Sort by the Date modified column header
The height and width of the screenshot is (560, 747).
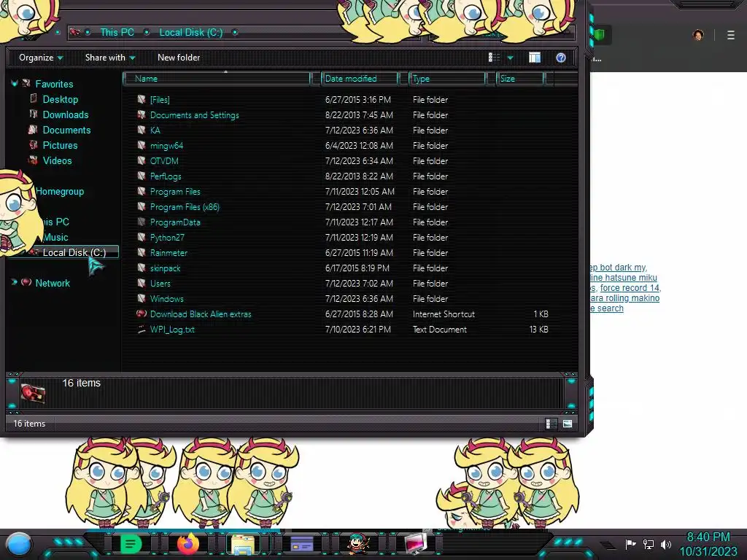pos(359,79)
